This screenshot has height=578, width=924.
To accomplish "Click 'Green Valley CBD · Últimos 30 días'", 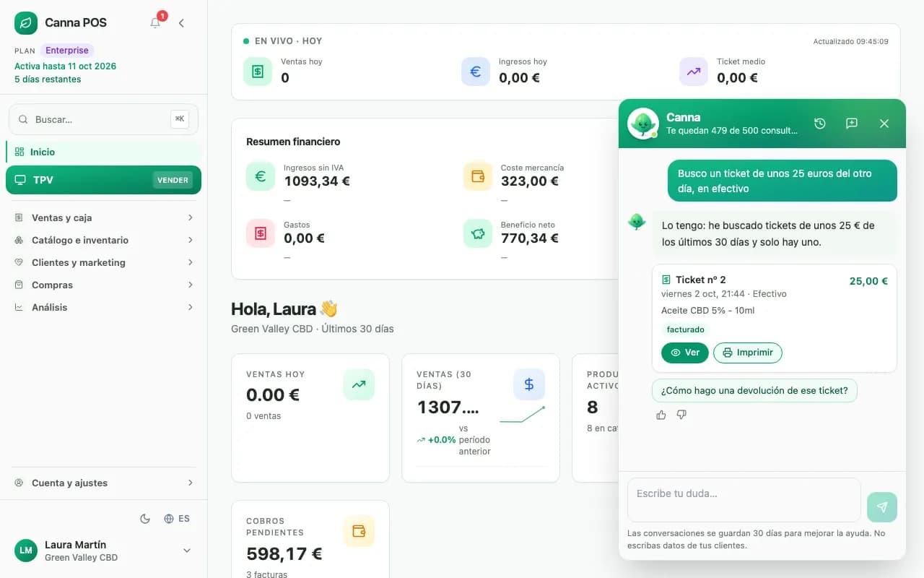I will coord(313,329).
